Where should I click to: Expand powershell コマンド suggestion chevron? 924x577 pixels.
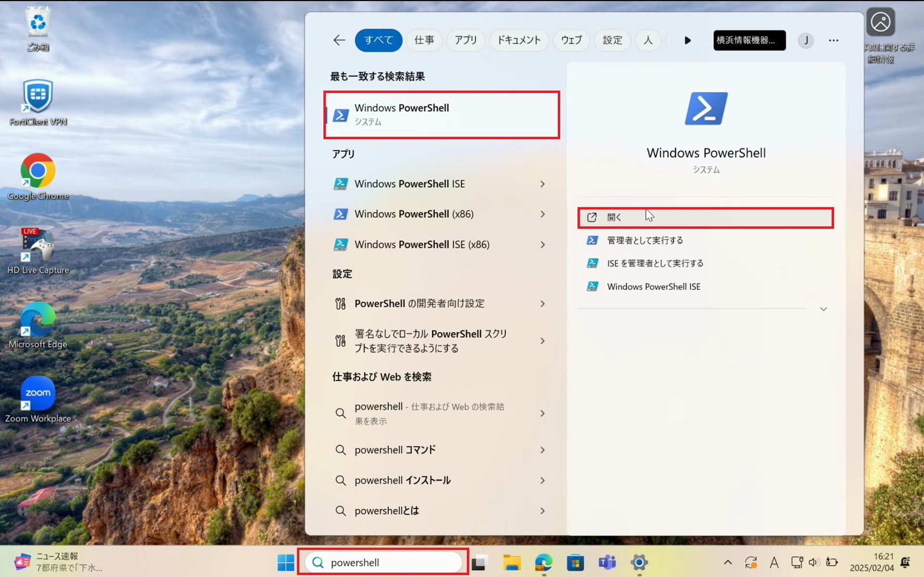click(x=542, y=450)
